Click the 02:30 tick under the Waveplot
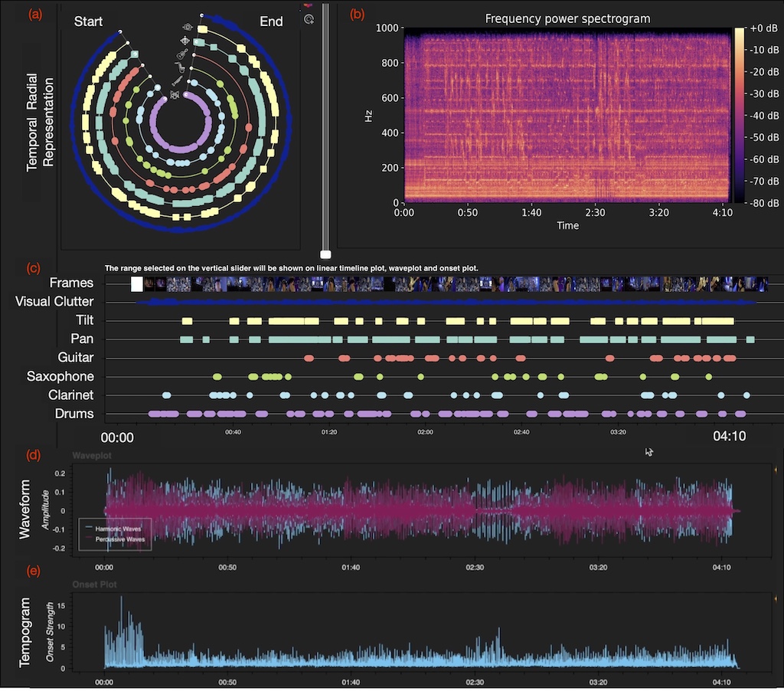This screenshot has height=691, width=784. (475, 568)
